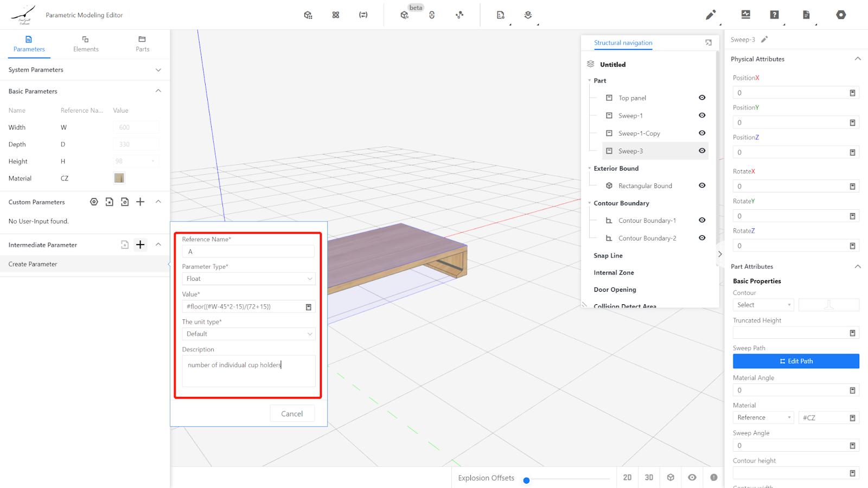Add a custom parameter with plus icon
Viewport: 868px width, 488px height.
pos(141,202)
